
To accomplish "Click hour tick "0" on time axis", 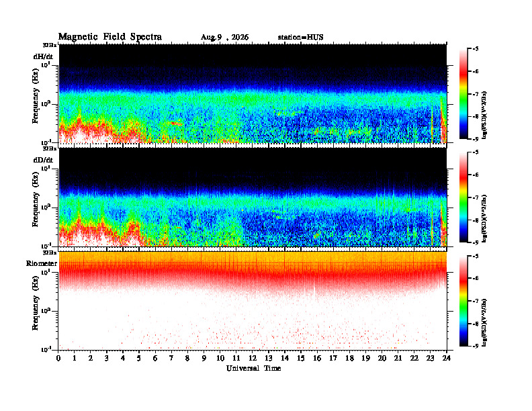I will tap(58, 359).
